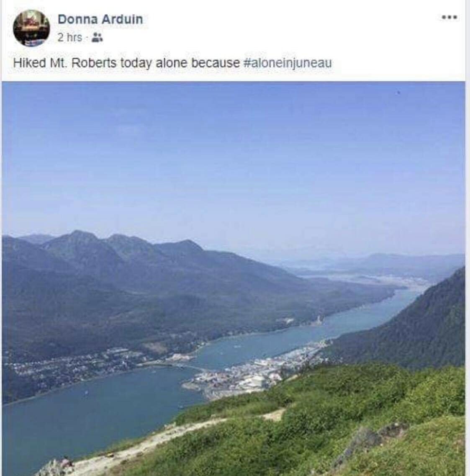Screen dimensions: 470x476
Task: Follow the #aloneinjuneau hashtag
Action: tap(288, 63)
